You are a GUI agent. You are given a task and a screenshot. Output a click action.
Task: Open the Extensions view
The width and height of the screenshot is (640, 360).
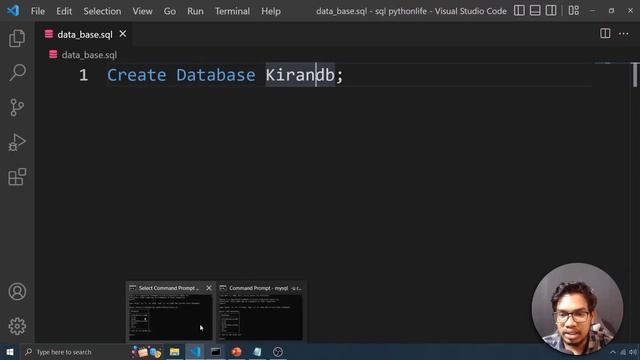[17, 177]
